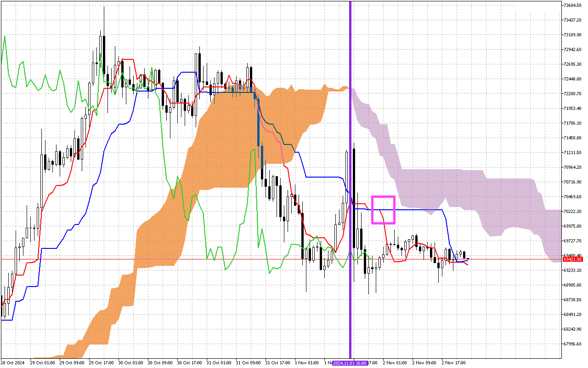Click the 30 Oct 09:00 time label

(x=160, y=363)
